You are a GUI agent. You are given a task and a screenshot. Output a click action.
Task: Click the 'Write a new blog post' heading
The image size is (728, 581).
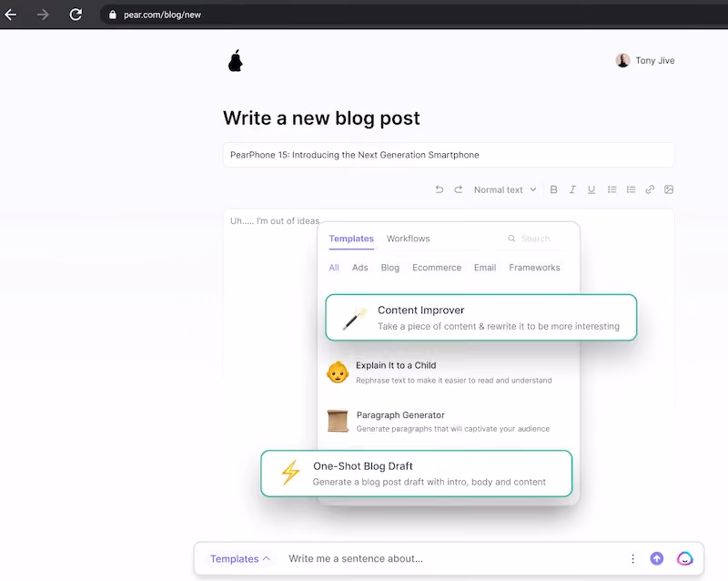(321, 118)
